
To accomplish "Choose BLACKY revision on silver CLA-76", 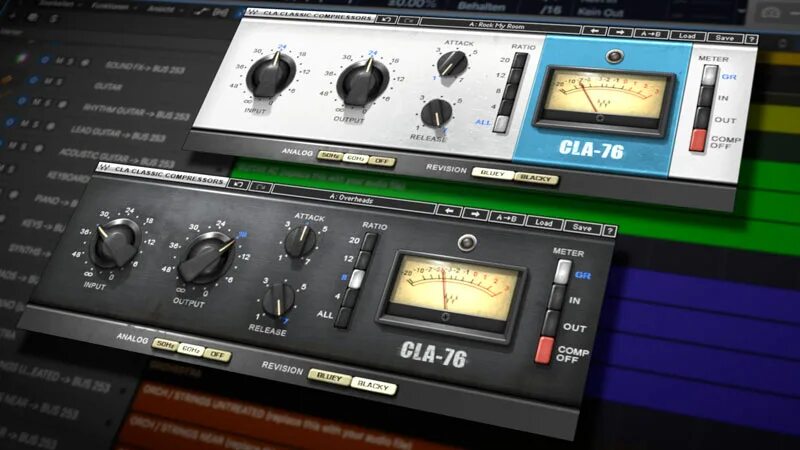I will [x=535, y=178].
